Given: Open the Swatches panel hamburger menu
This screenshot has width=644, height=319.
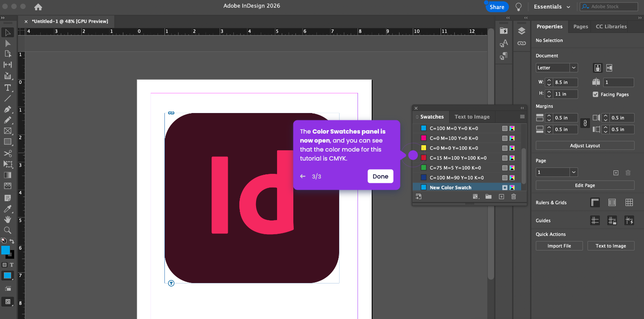Looking at the screenshot, I should (522, 116).
